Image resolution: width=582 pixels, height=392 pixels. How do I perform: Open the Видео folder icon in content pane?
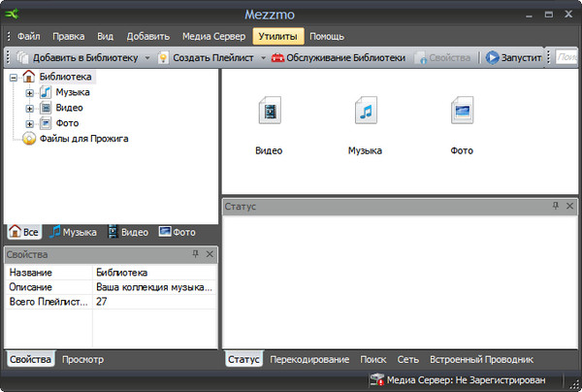point(269,113)
